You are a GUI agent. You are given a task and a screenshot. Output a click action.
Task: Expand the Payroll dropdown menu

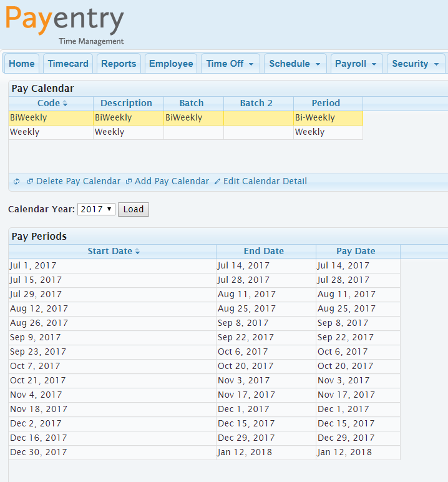(x=356, y=64)
